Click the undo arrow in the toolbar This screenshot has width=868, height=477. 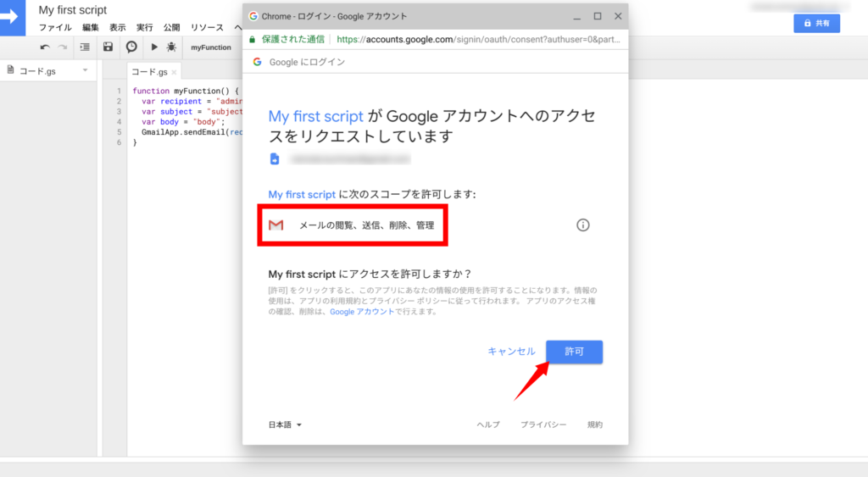click(45, 47)
